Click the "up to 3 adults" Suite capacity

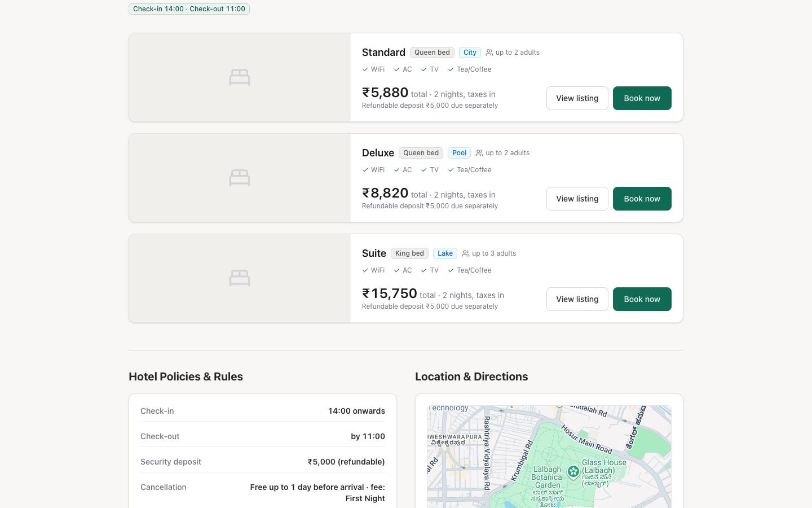(x=494, y=253)
